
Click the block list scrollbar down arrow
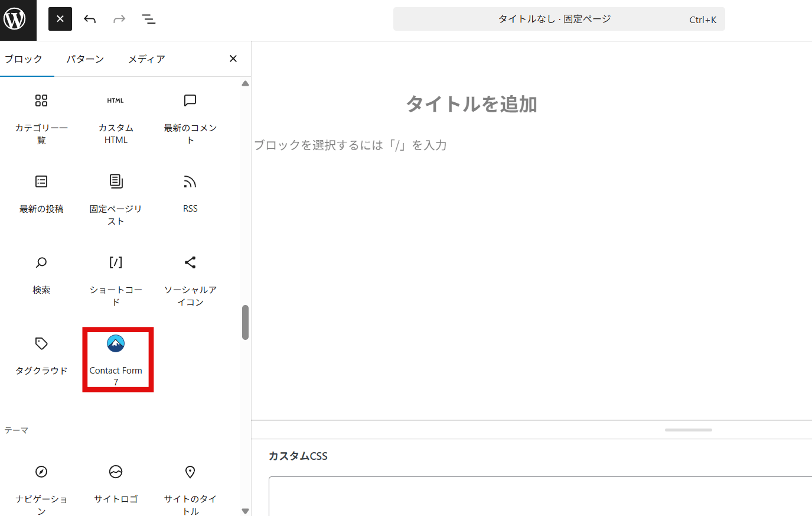click(x=245, y=511)
